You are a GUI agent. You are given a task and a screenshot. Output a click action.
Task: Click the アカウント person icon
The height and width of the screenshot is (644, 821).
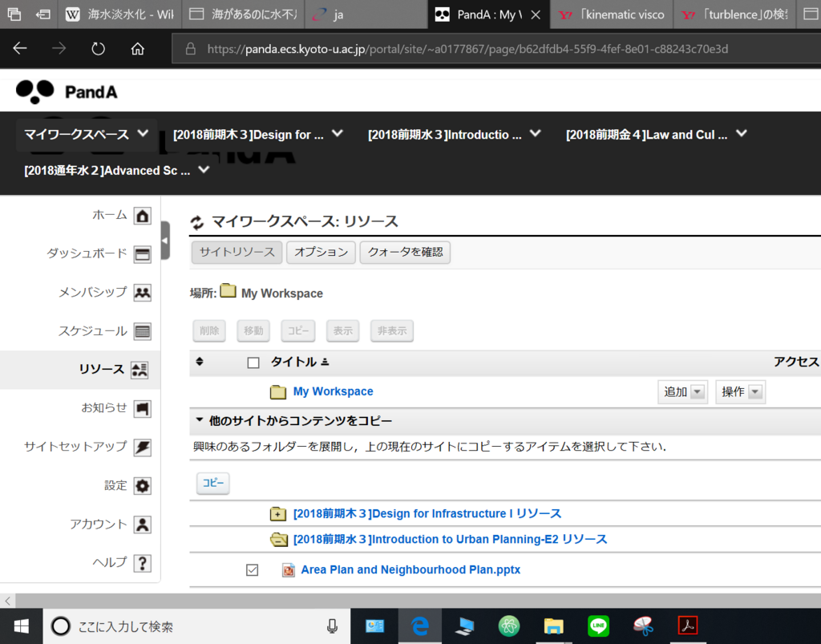click(142, 524)
